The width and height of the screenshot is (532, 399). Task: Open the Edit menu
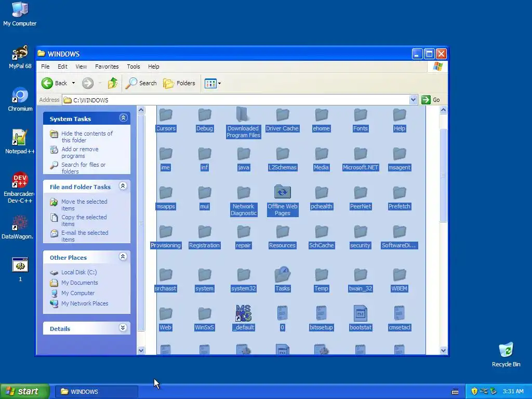(x=62, y=66)
